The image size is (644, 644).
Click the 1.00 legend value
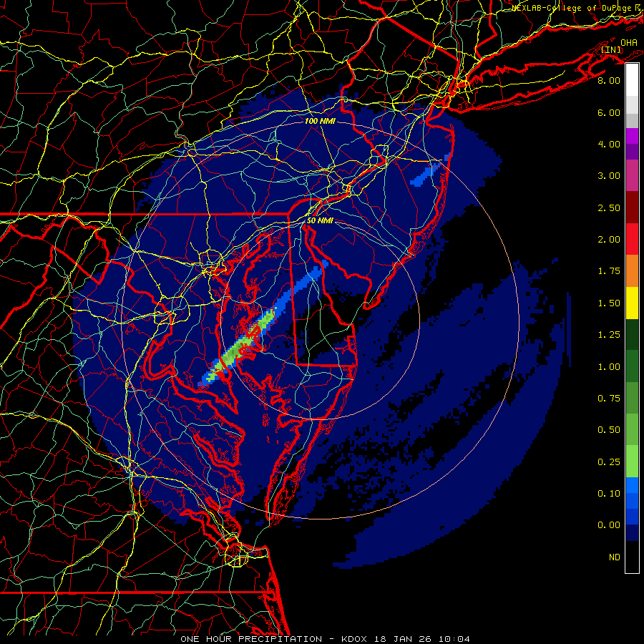[609, 367]
